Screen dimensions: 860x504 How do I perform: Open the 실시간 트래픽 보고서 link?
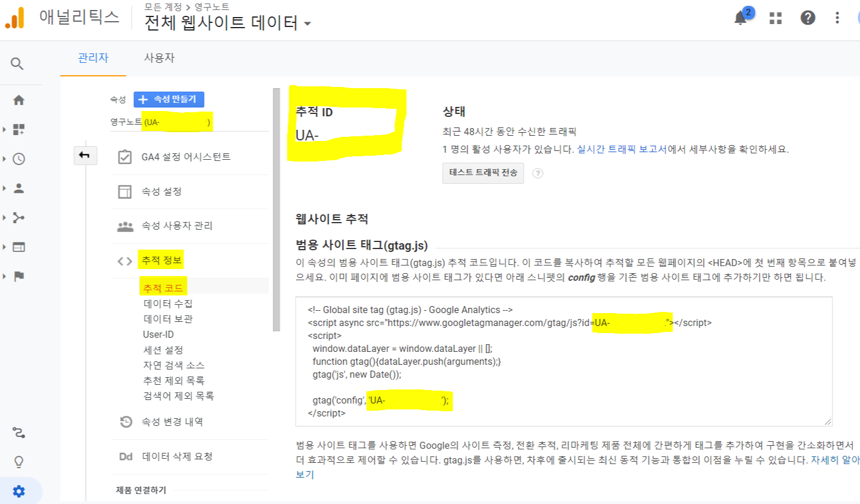(x=622, y=149)
